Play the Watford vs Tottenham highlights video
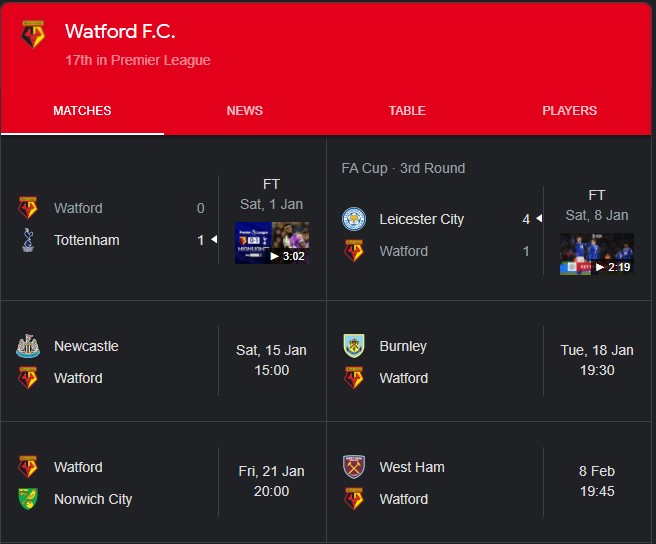Screen dimensions: 656x544 pos(272,243)
